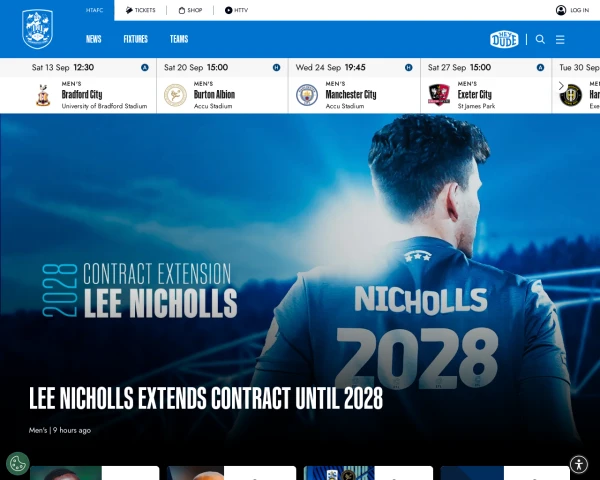This screenshot has height=480, width=600.
Task: Open the cookie settings icon
Action: (18, 463)
